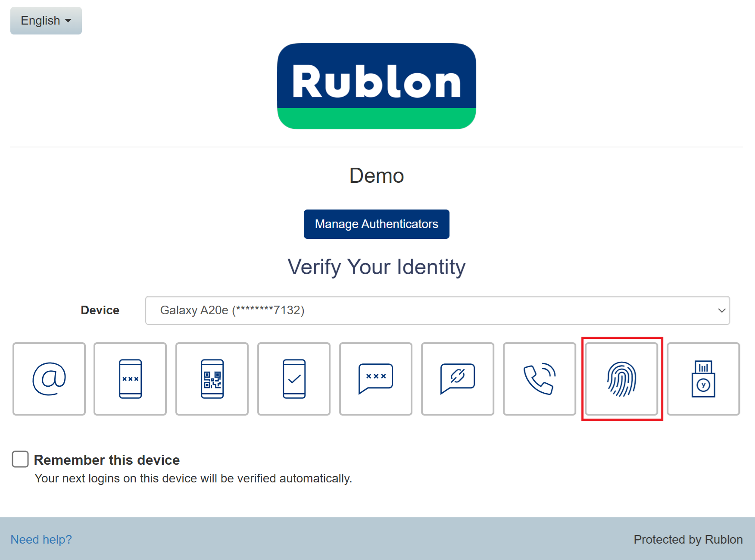The width and height of the screenshot is (755, 560).
Task: Click the Manage Authenticators button
Action: coord(376,224)
